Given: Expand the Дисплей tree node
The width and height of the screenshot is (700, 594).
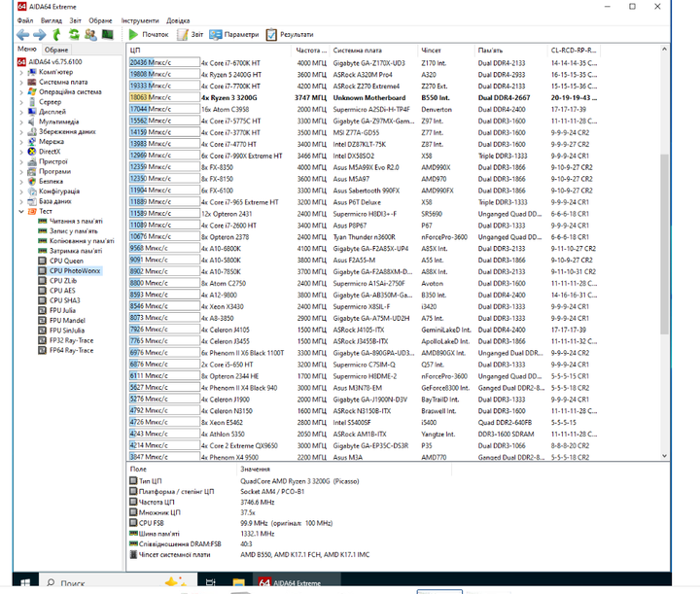Looking at the screenshot, I should pos(21,112).
